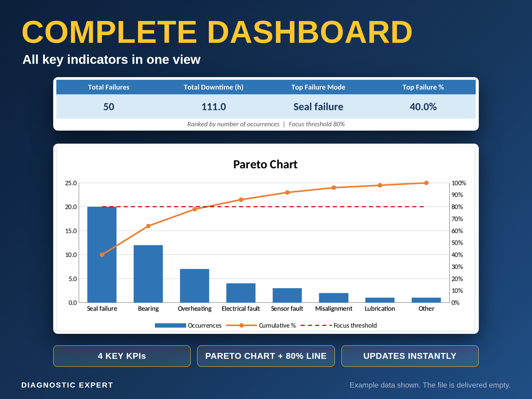
Task: Select the value 50 under Total Failures
Action: click(x=109, y=107)
